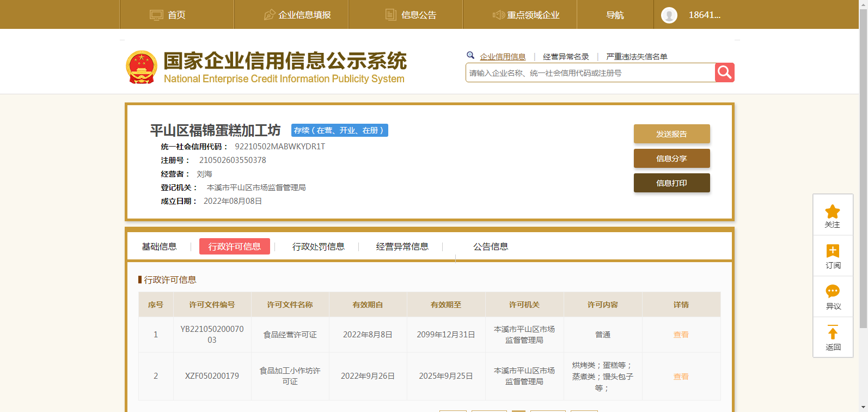
Task: Click the 发送报告 button
Action: pos(672,134)
